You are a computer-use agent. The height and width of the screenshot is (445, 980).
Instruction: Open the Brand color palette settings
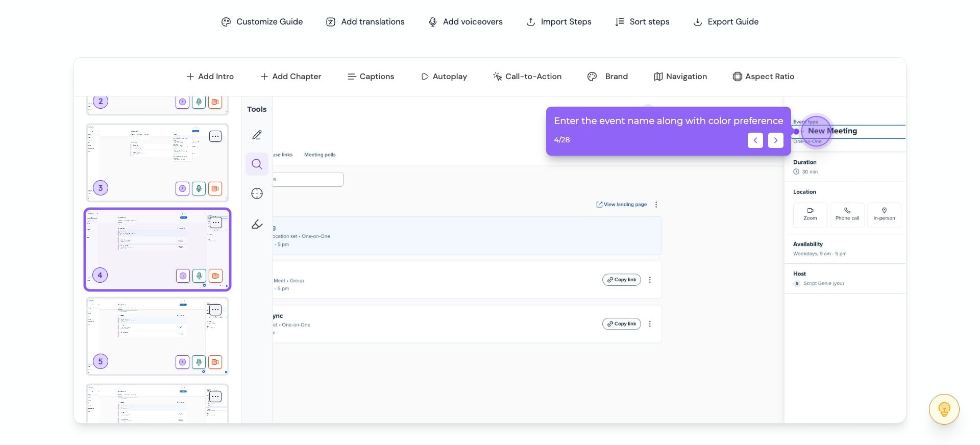coord(607,77)
